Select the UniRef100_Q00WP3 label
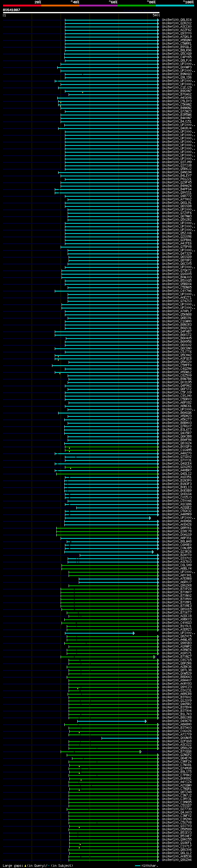This screenshot has width=197, height=868. 176,67
